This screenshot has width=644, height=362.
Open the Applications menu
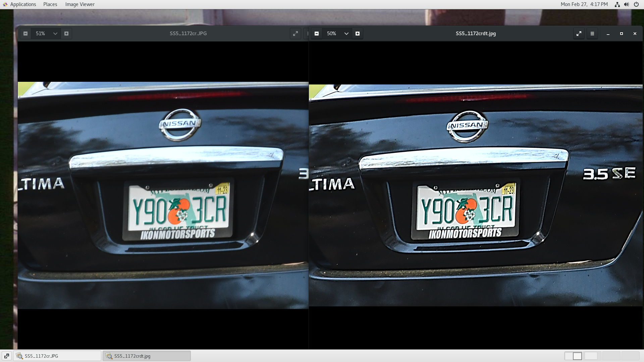19,4
